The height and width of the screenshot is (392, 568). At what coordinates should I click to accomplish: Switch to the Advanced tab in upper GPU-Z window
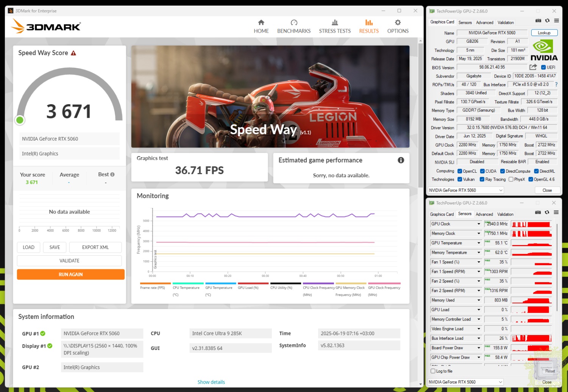point(485,23)
